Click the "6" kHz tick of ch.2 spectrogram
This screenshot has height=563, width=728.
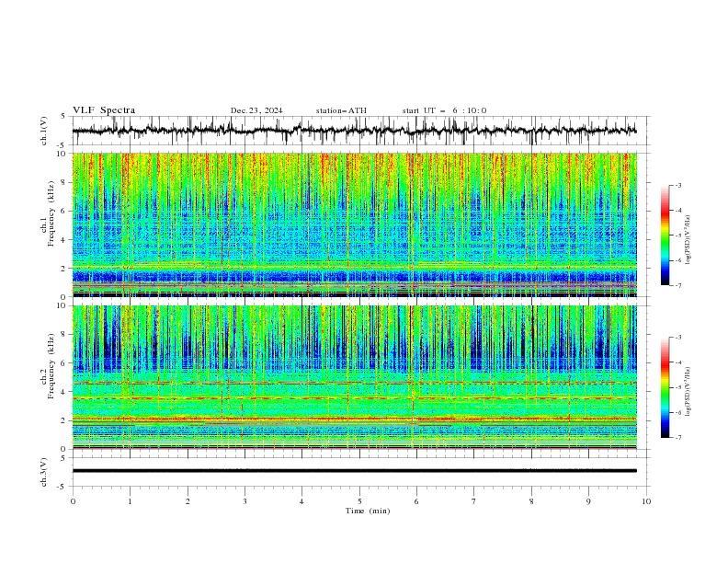point(65,363)
